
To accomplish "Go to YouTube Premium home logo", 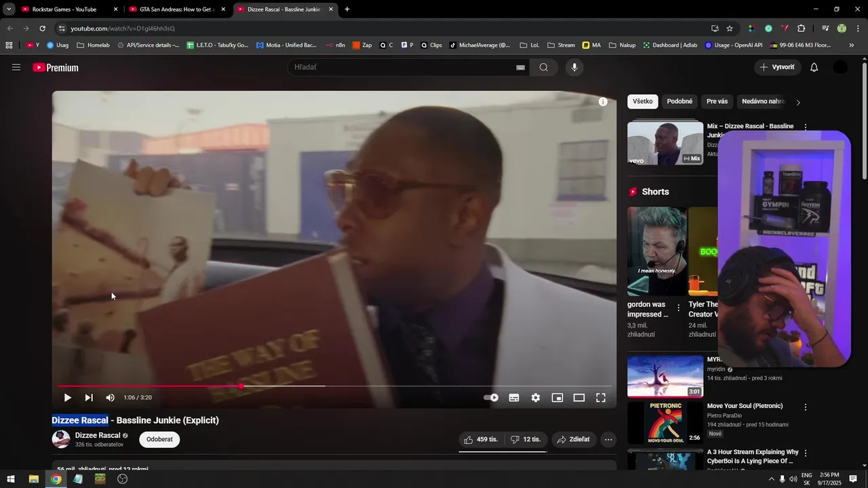I will click(56, 68).
